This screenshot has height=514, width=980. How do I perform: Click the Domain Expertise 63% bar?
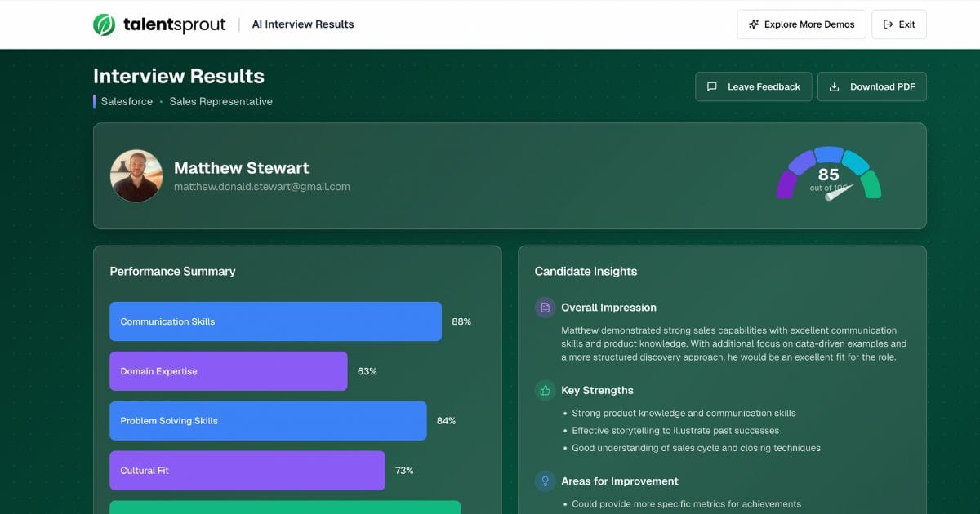pos(229,371)
